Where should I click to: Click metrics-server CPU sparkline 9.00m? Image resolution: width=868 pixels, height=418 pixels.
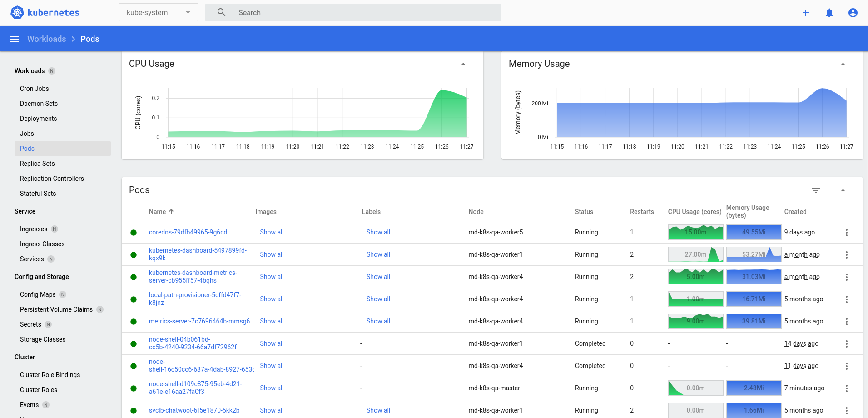pyautogui.click(x=695, y=321)
